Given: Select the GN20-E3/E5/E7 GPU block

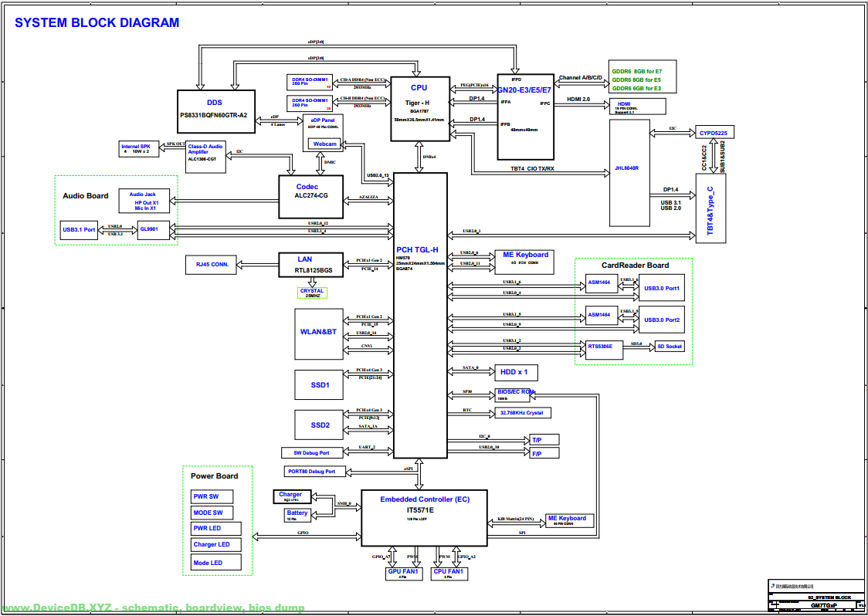Looking at the screenshot, I should coord(525,117).
